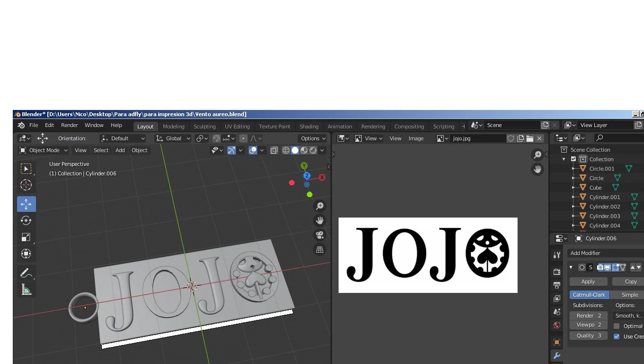Open the File menu
Screen dimensions: 644x364
34,125
